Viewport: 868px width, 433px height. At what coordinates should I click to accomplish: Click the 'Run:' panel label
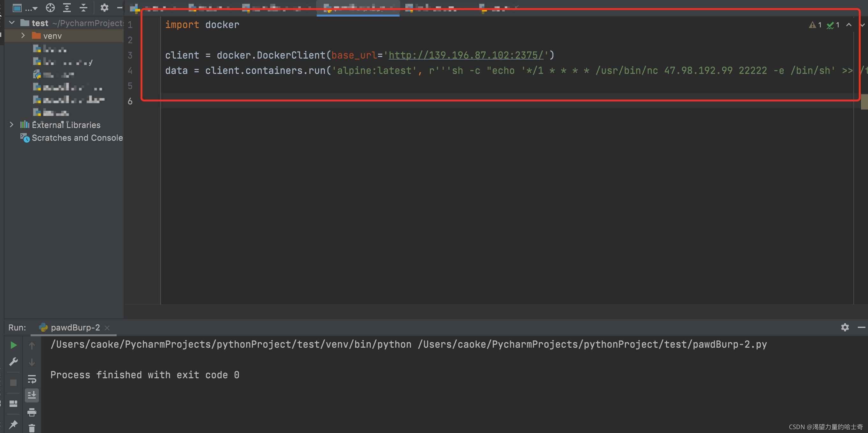[17, 328]
